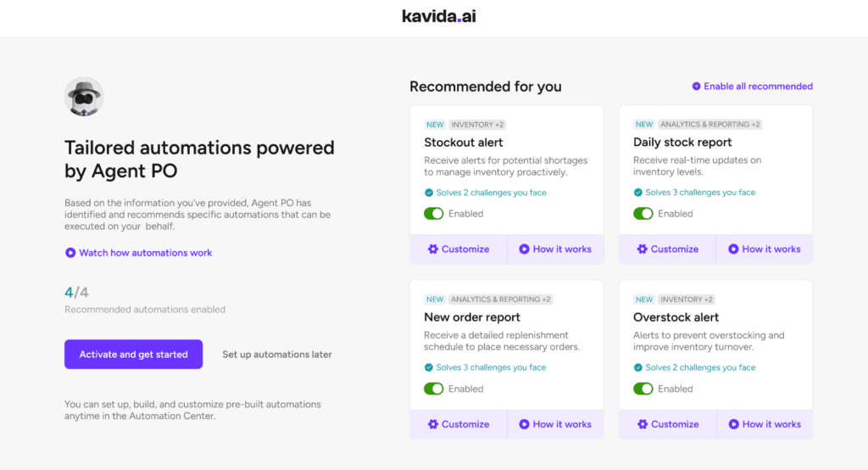Click the gear icon in New order report Customize
Image resolution: width=868 pixels, height=470 pixels.
click(x=433, y=424)
